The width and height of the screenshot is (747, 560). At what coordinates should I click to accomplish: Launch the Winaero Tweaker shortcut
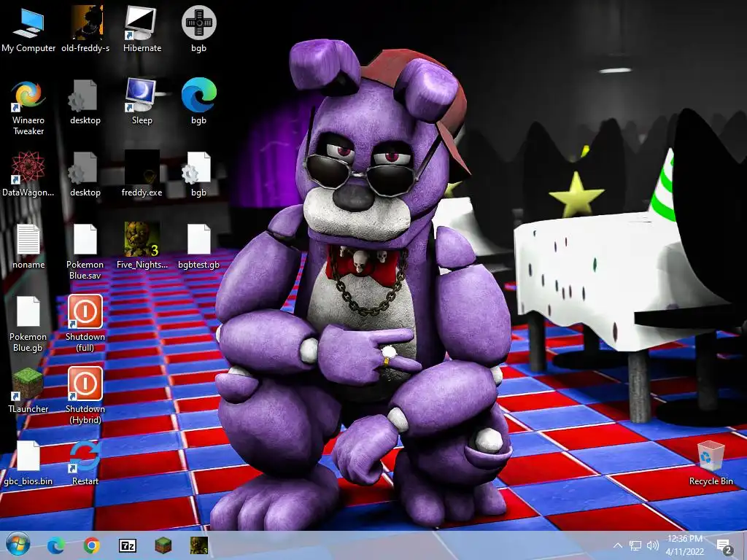point(28,107)
